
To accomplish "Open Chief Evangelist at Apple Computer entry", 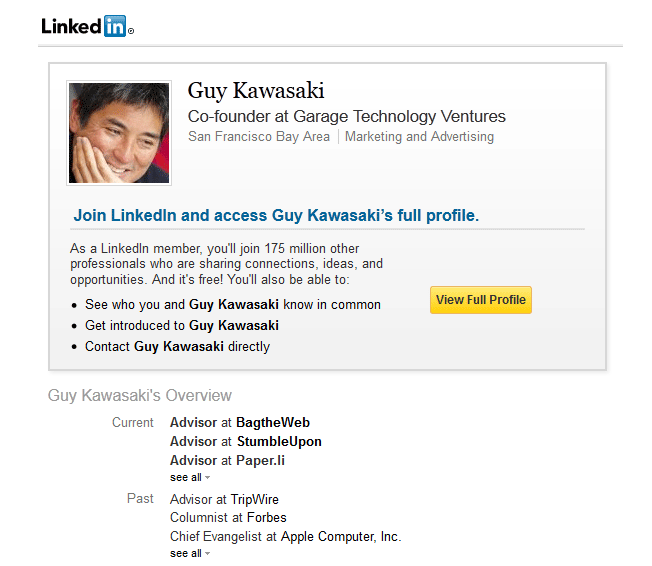I will pos(286,537).
